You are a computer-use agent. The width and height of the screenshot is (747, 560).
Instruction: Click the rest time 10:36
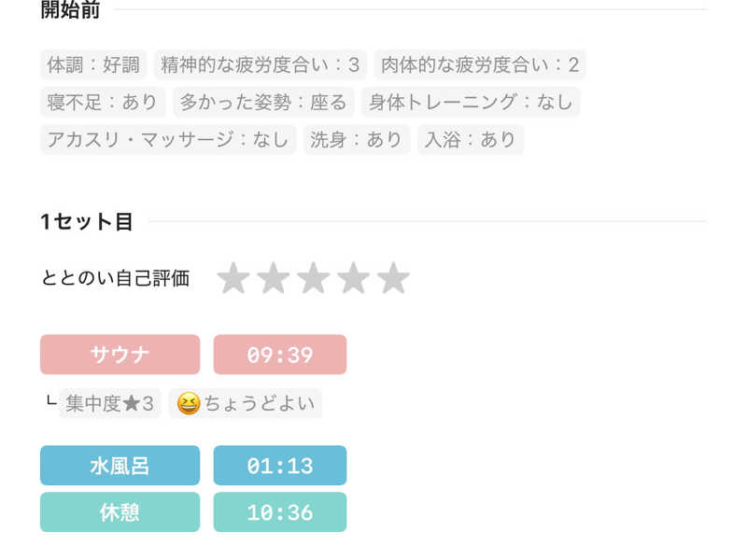[280, 512]
